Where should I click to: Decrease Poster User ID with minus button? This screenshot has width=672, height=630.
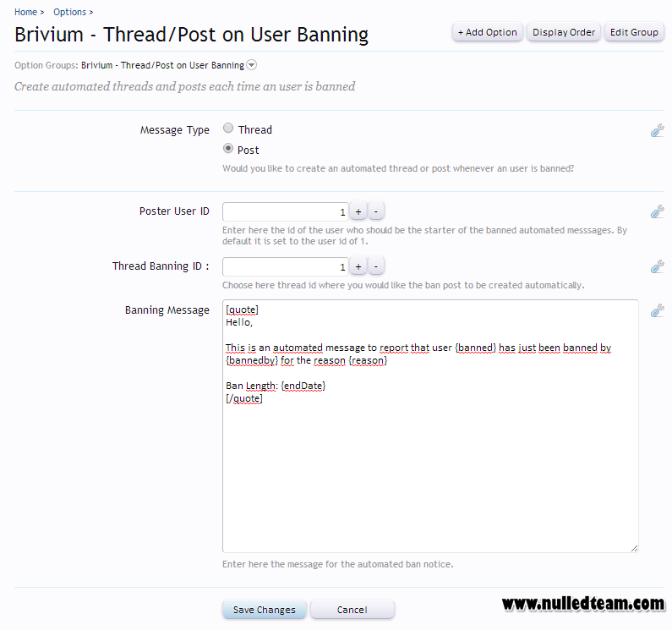tap(376, 211)
